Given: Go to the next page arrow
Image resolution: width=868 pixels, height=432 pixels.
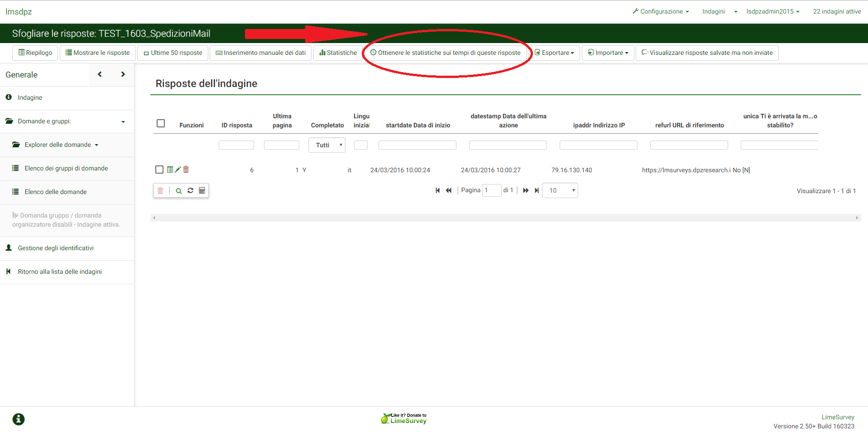Looking at the screenshot, I should coord(525,190).
